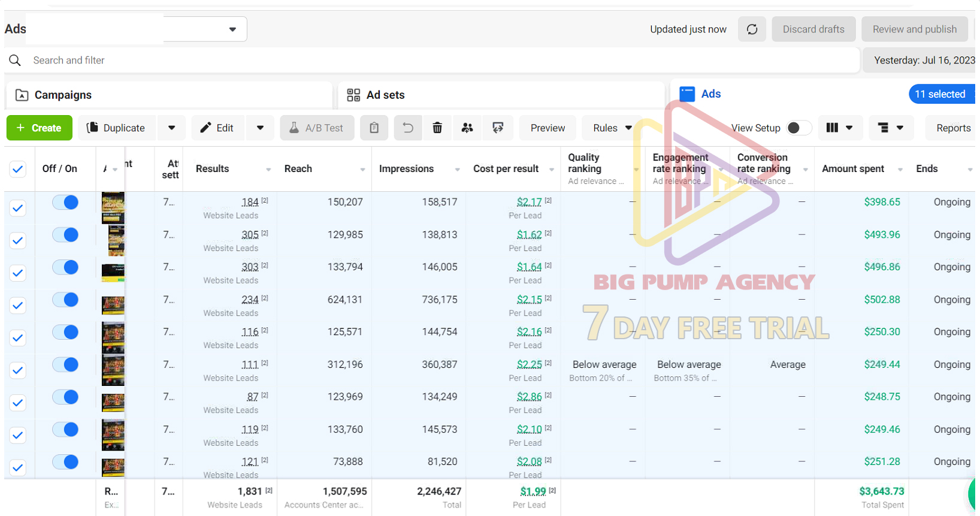Click the export share icon
Image resolution: width=980 pixels, height=516 pixels.
pos(498,128)
